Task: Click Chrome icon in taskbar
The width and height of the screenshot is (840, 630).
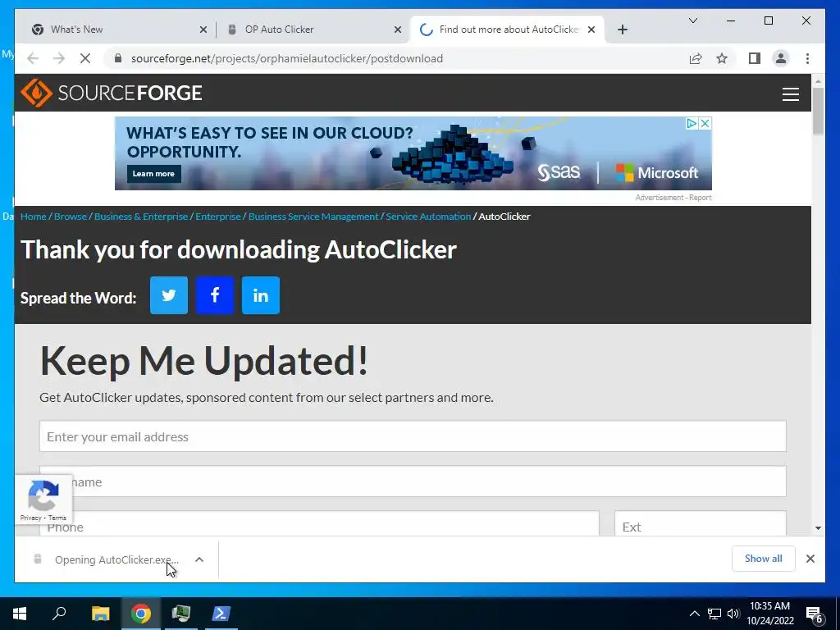Action: (141, 614)
